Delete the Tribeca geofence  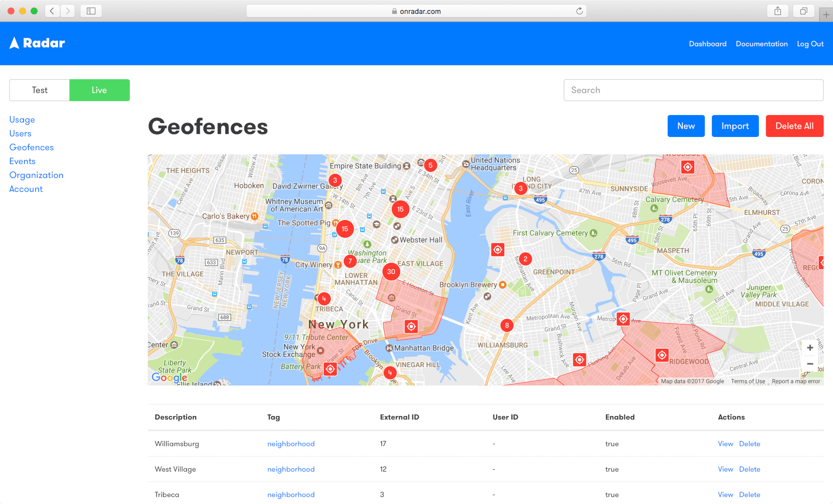pyautogui.click(x=749, y=495)
